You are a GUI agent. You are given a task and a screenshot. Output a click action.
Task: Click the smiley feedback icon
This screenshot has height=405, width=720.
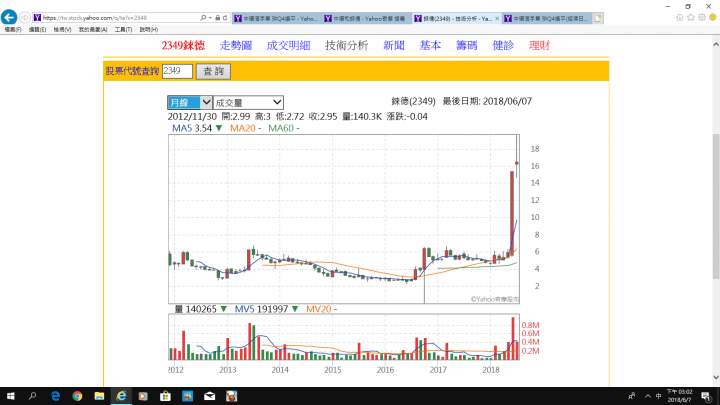click(713, 17)
